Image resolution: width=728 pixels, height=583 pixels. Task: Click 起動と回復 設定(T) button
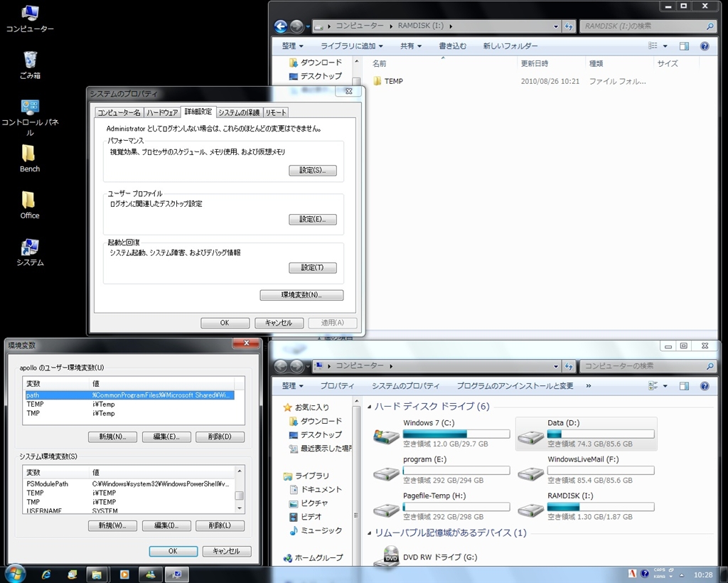pos(313,267)
